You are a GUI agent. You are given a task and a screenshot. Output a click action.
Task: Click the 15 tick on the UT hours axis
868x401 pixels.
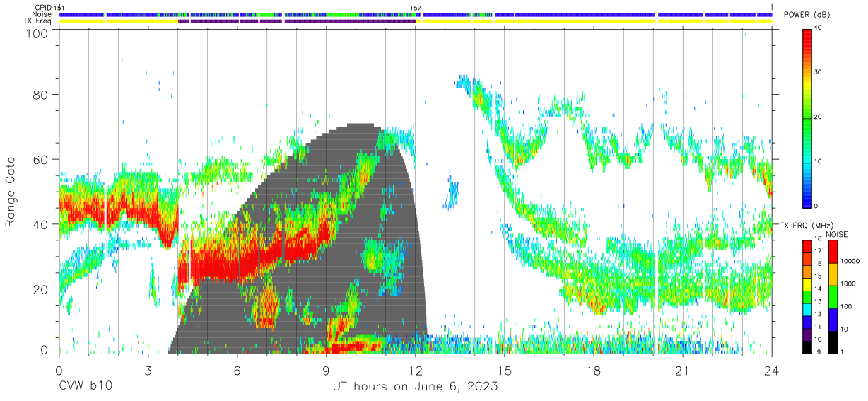[504, 370]
